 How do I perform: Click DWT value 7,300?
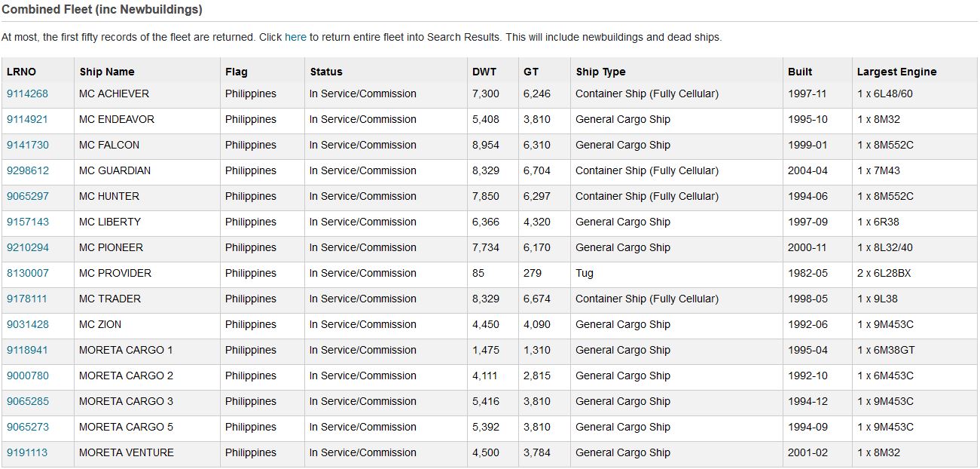486,93
